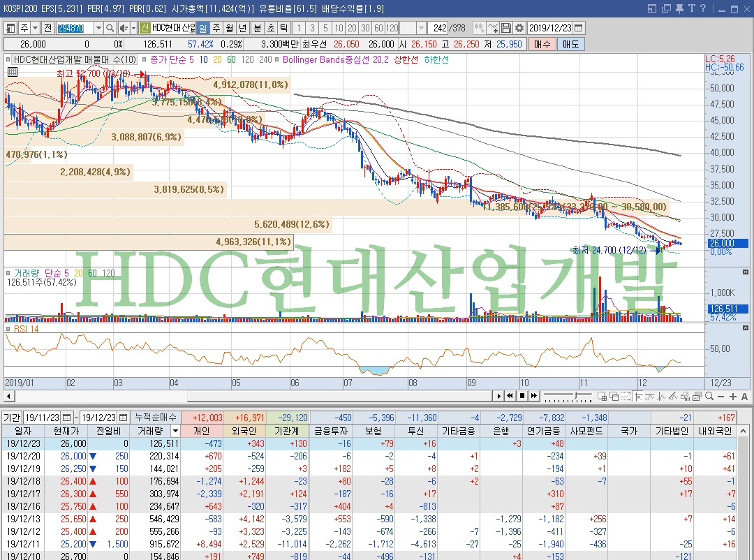Screen dimensions: 754x560
Task: Click the window layout icon in title bar
Action: [652, 8]
